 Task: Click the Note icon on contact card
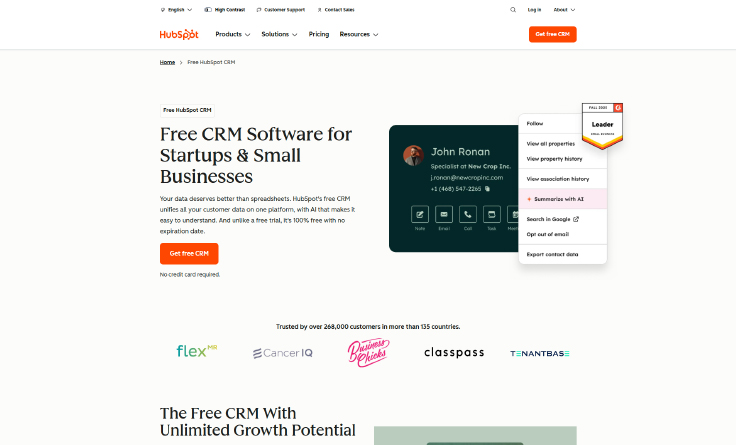coord(420,215)
